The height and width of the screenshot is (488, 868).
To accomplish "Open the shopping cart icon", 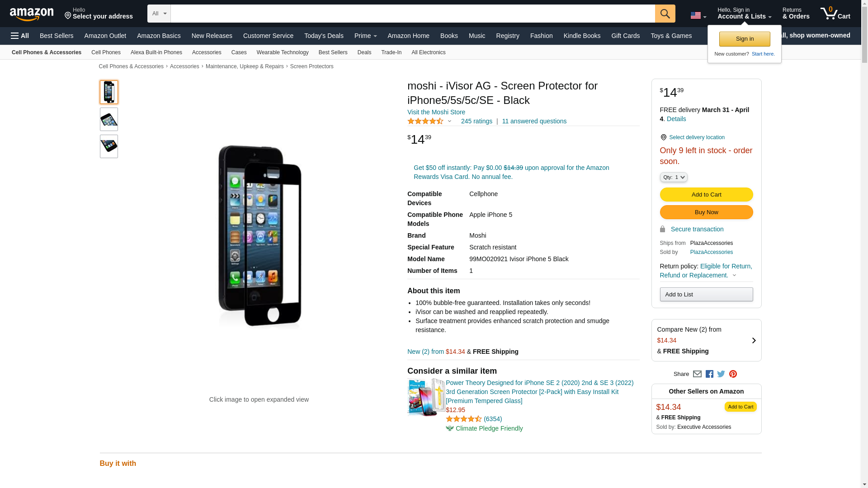I will [835, 14].
